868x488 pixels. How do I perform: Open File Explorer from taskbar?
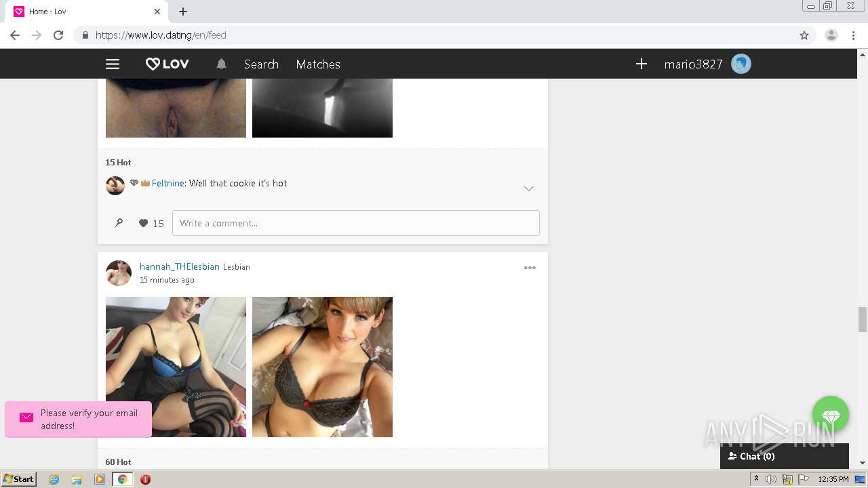coord(77,479)
